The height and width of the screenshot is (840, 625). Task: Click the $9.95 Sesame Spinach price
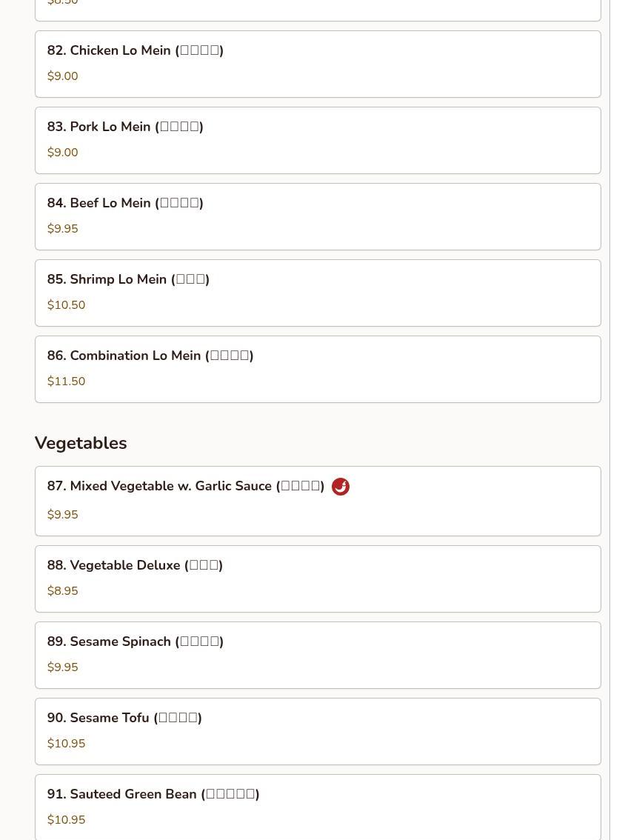pos(63,667)
